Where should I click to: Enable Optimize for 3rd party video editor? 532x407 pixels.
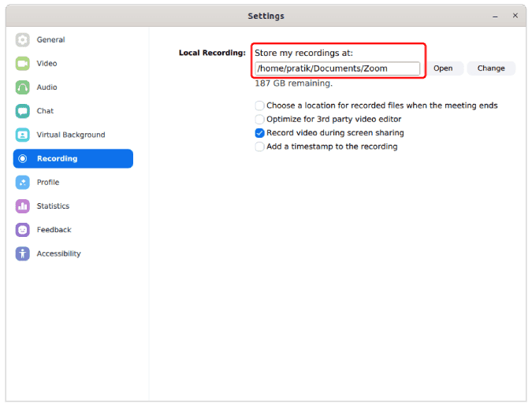[259, 120]
